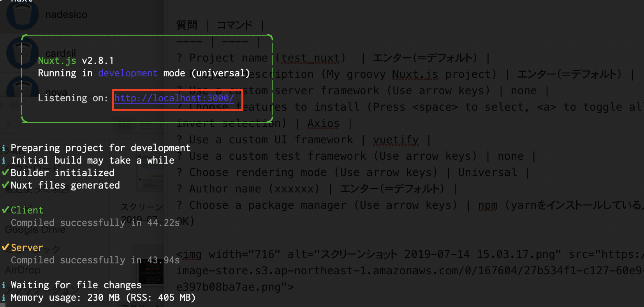644x307 pixels.
Task: Click the 'Listening on:' label
Action: (x=73, y=98)
